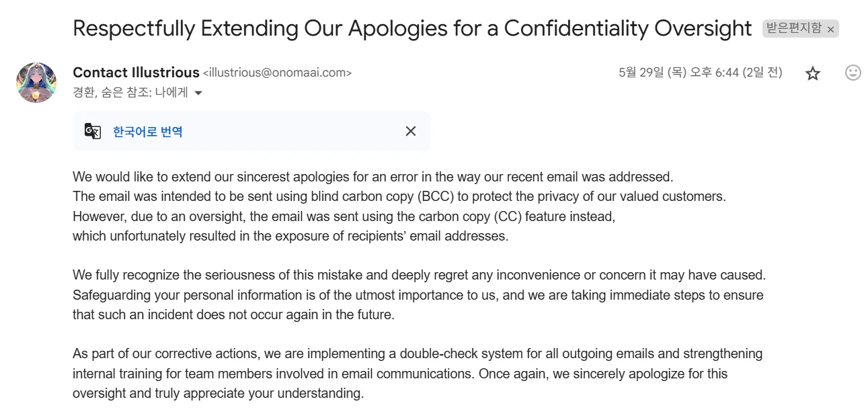Viewport: 868px width, 420px height.
Task: Click the line starting "We fully recognize"
Action: [x=420, y=275]
